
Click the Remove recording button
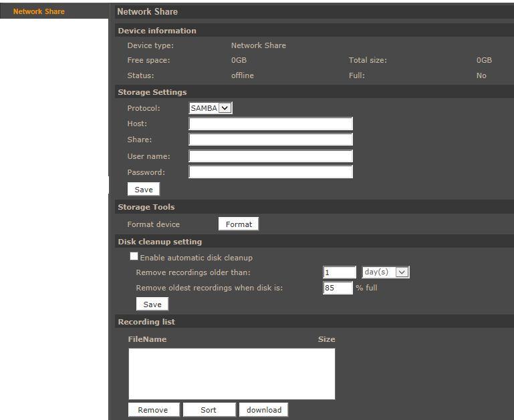pos(154,410)
